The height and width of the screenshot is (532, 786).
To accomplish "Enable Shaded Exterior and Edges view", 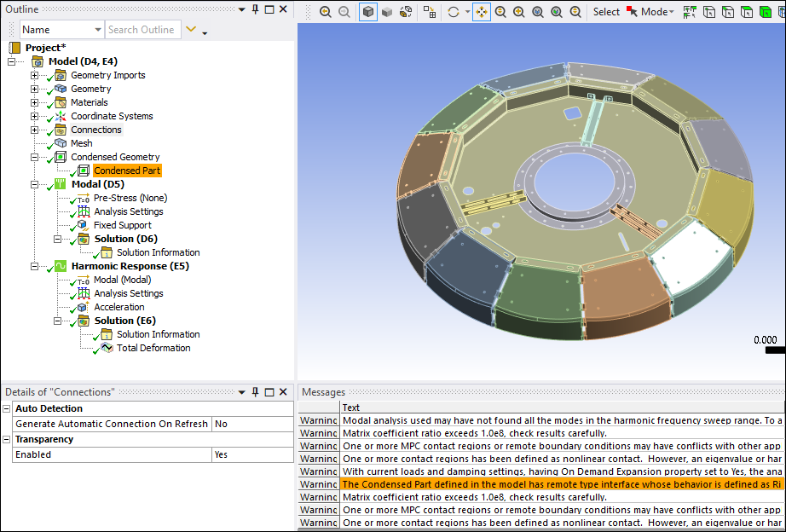I will 368,12.
